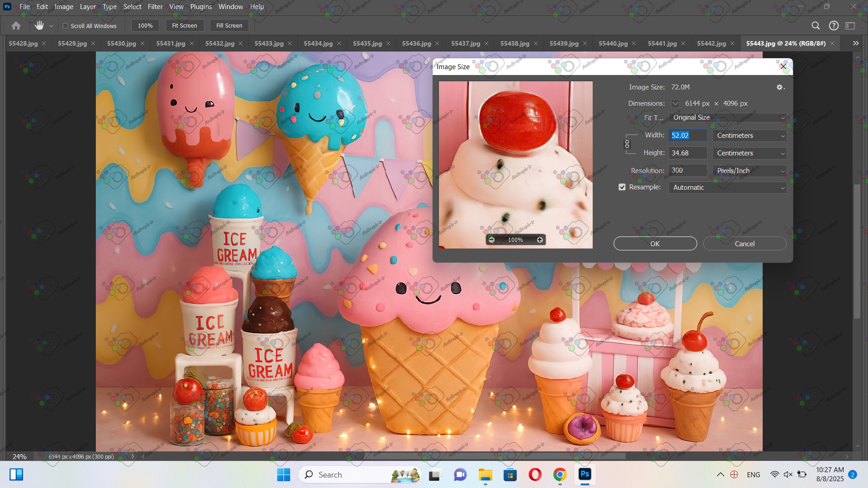Click the Image Size settings gear icon
The width and height of the screenshot is (868, 488).
click(x=780, y=87)
